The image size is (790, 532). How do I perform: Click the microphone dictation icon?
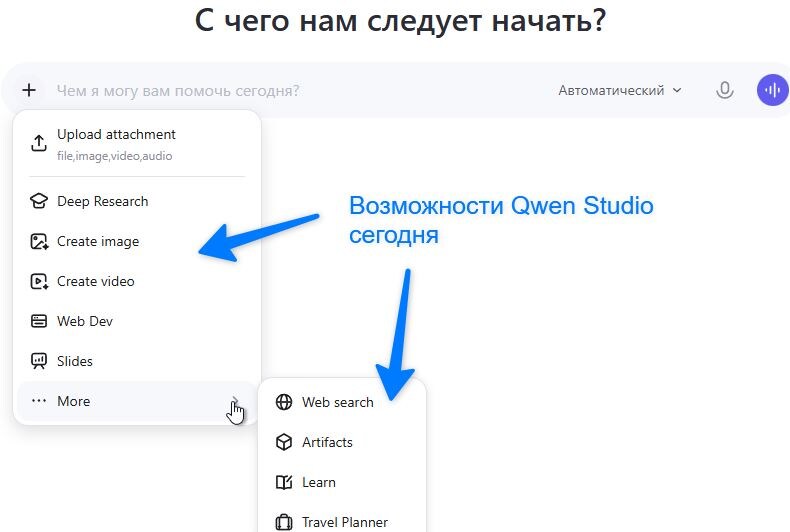(x=725, y=90)
